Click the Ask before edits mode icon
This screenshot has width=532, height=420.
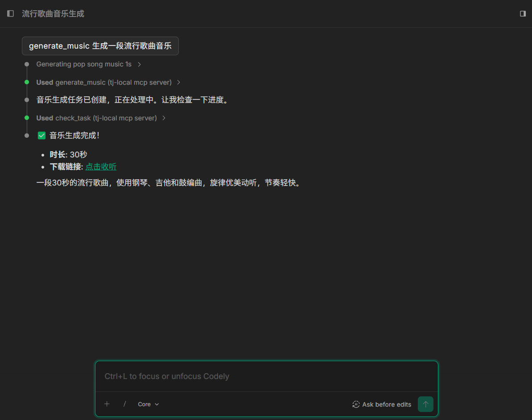click(x=356, y=404)
